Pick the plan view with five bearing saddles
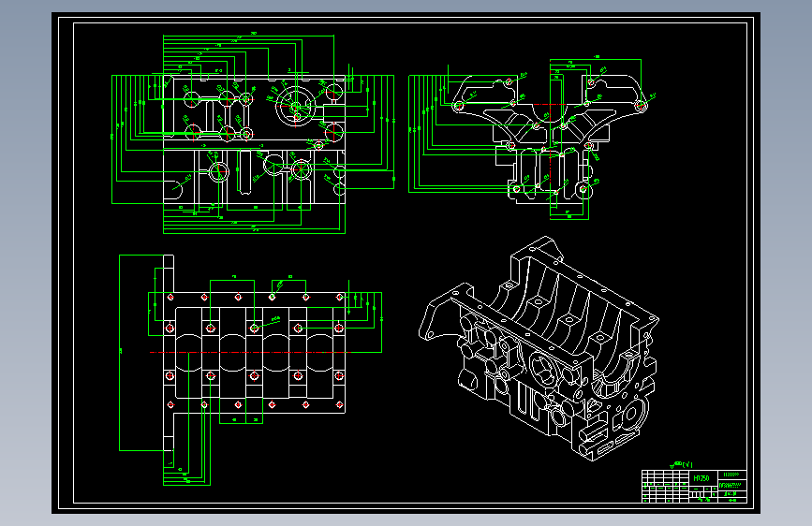This screenshot has width=812, height=526. tap(254, 352)
